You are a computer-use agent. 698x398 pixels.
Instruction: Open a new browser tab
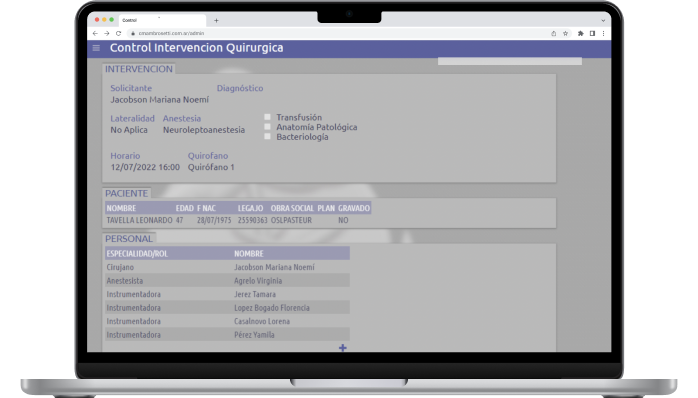216,20
